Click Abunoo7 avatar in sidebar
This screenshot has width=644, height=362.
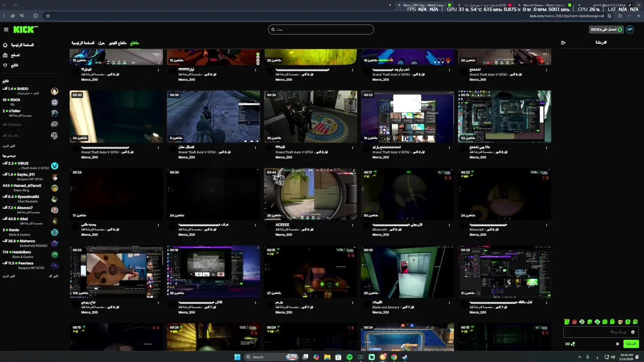click(x=54, y=210)
